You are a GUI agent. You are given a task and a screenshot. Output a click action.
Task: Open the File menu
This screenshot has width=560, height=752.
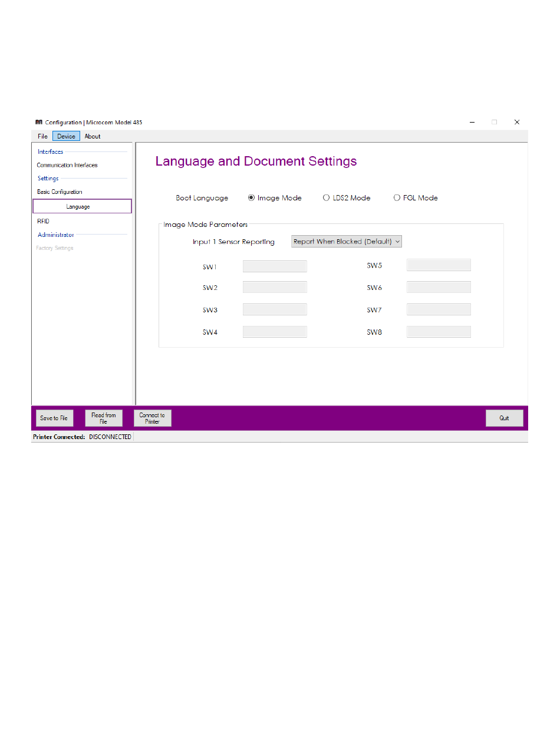tap(42, 136)
